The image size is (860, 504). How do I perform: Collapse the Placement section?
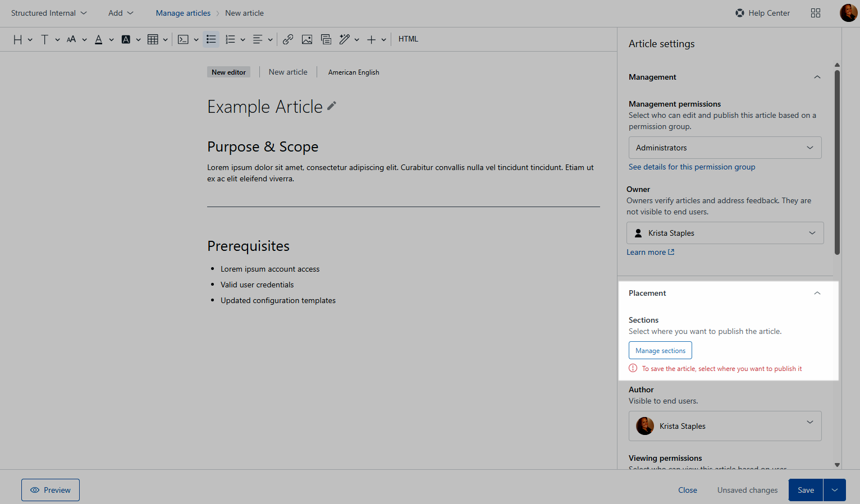click(817, 293)
